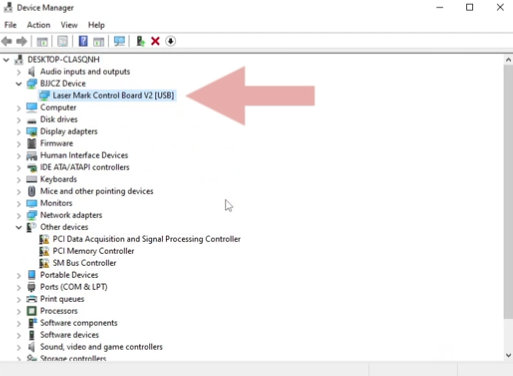Scan for hardware changes monitor icon

click(x=119, y=41)
